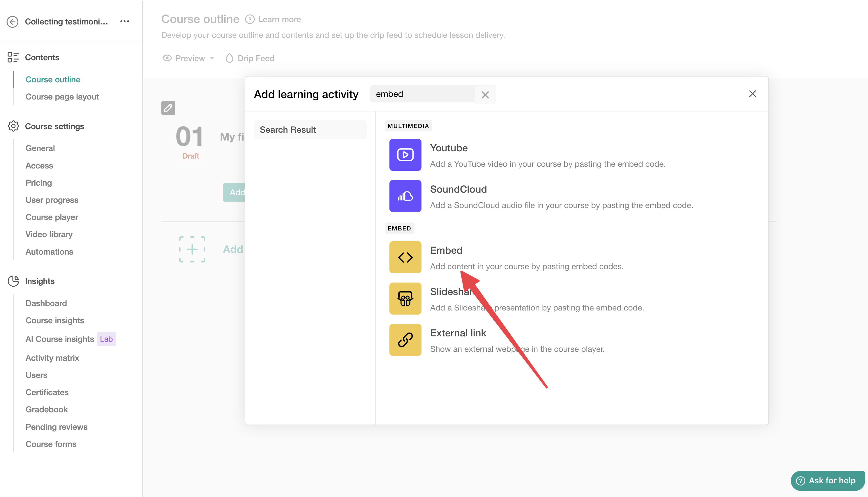868x497 pixels.
Task: Click the Youtube activity title
Action: [x=449, y=148]
